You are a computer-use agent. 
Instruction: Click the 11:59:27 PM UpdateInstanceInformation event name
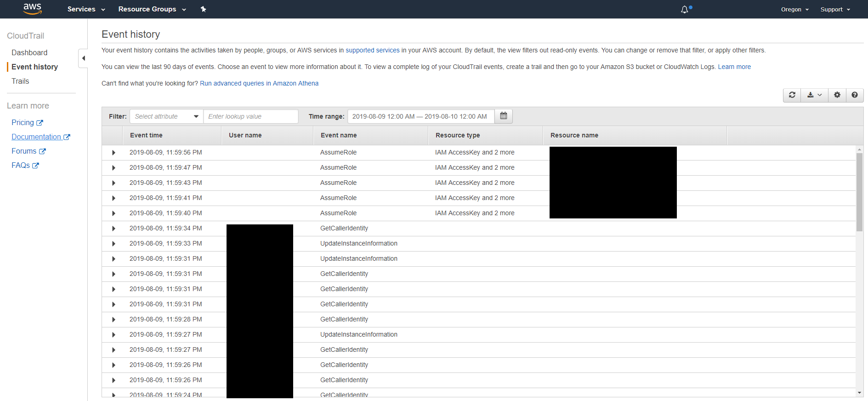coord(359,334)
